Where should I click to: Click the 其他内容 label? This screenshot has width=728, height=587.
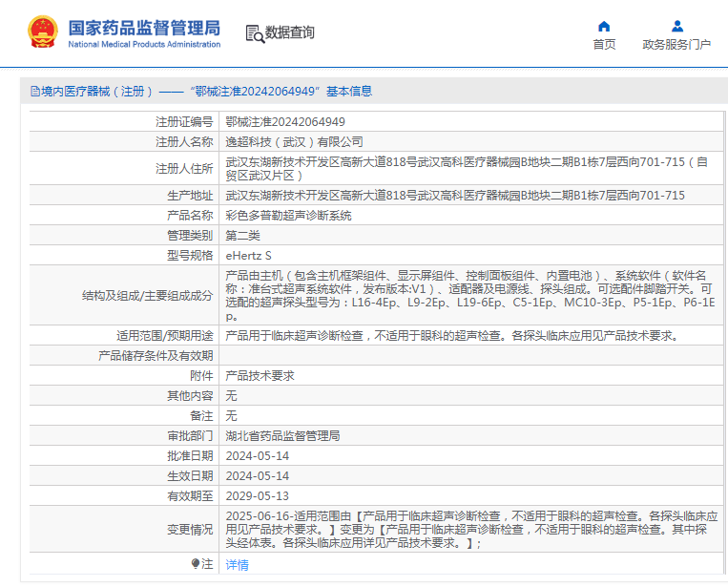tap(190, 396)
